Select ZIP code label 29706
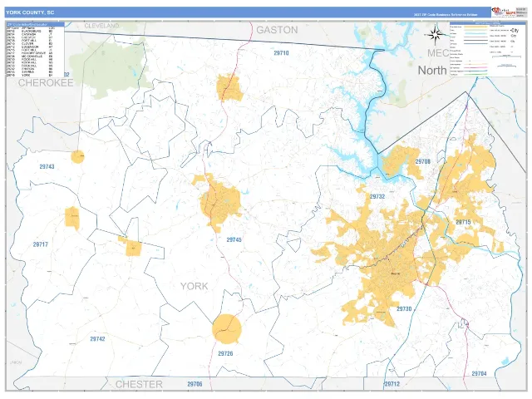Screen dimensions: 532x399 pos(195,384)
